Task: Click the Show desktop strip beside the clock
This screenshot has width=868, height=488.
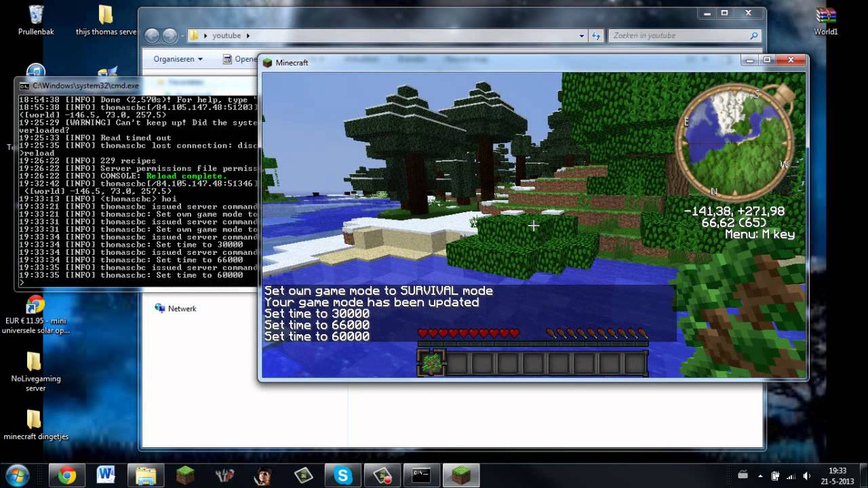Action: [863, 475]
